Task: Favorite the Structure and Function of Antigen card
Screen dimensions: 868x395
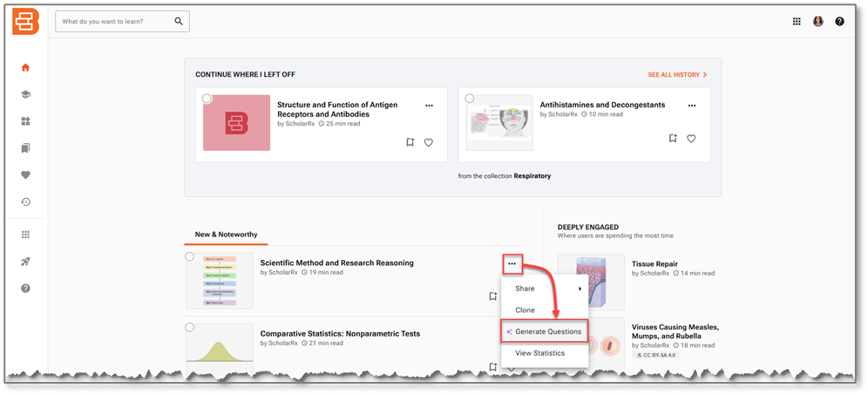Action: [x=429, y=143]
